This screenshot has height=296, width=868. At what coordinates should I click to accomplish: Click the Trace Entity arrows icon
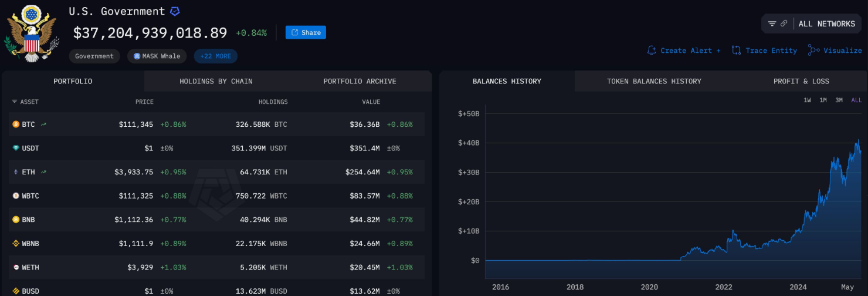tap(737, 51)
